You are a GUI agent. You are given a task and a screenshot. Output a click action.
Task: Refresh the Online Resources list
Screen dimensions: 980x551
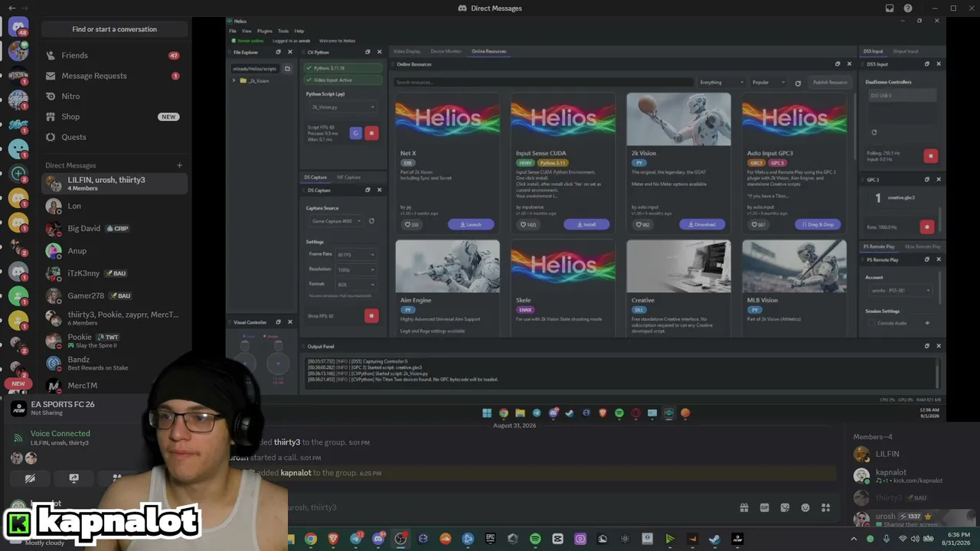[x=798, y=83]
